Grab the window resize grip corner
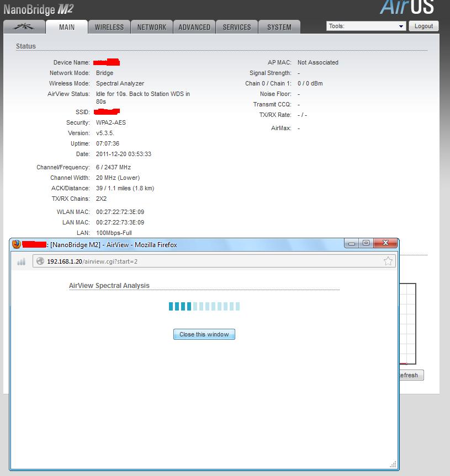This screenshot has width=450, height=476. (x=393, y=464)
